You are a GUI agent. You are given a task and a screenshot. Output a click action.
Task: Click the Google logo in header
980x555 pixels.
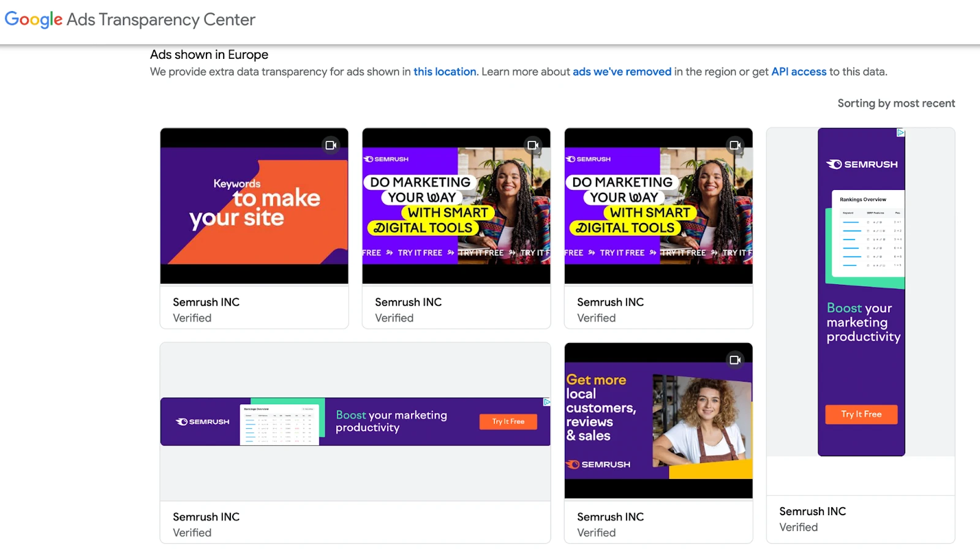click(x=34, y=20)
